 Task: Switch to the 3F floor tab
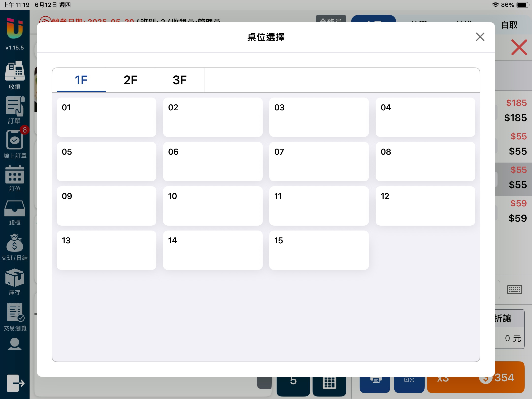pos(180,80)
